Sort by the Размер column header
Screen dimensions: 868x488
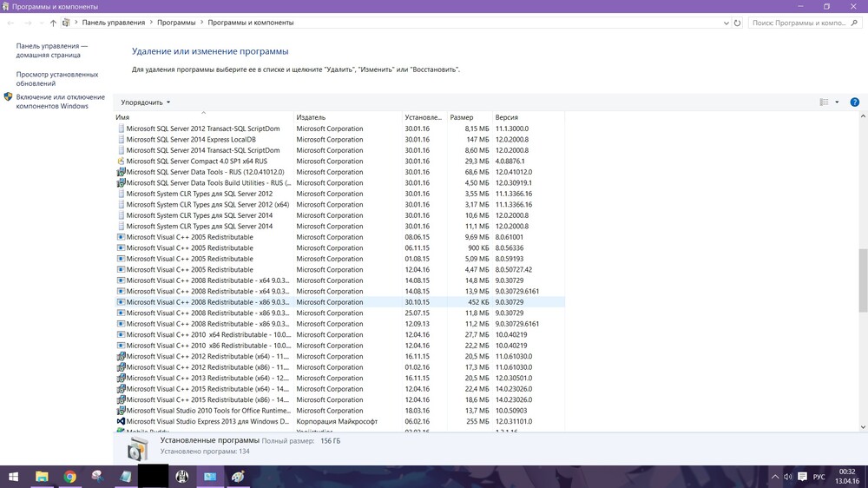470,117
